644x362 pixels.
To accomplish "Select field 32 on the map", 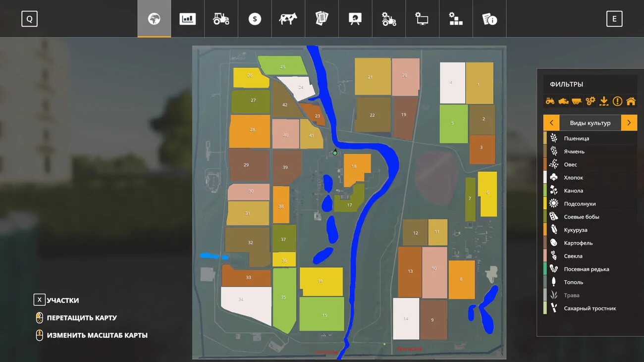I will click(x=248, y=242).
